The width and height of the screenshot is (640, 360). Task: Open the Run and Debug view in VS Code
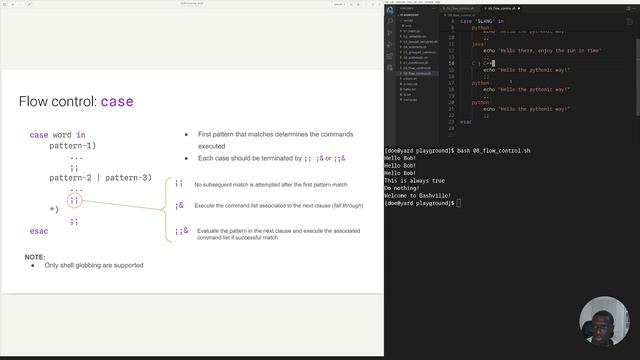click(x=390, y=44)
